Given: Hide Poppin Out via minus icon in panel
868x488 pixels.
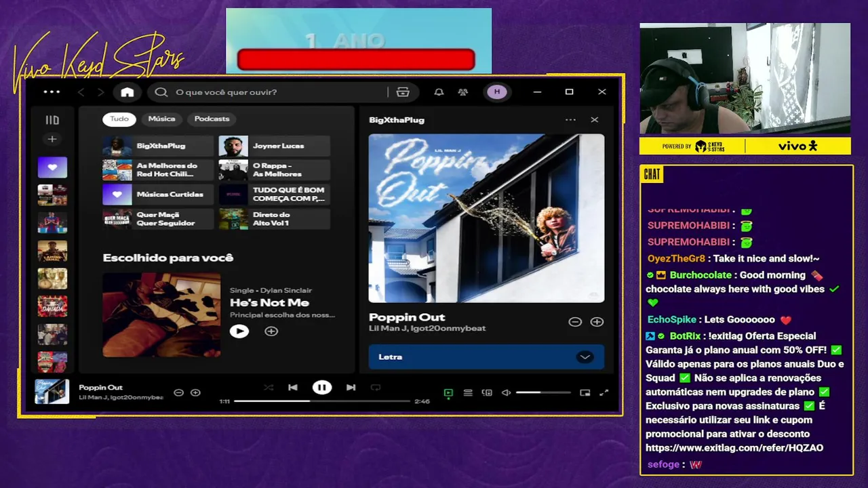Looking at the screenshot, I should coord(575,322).
